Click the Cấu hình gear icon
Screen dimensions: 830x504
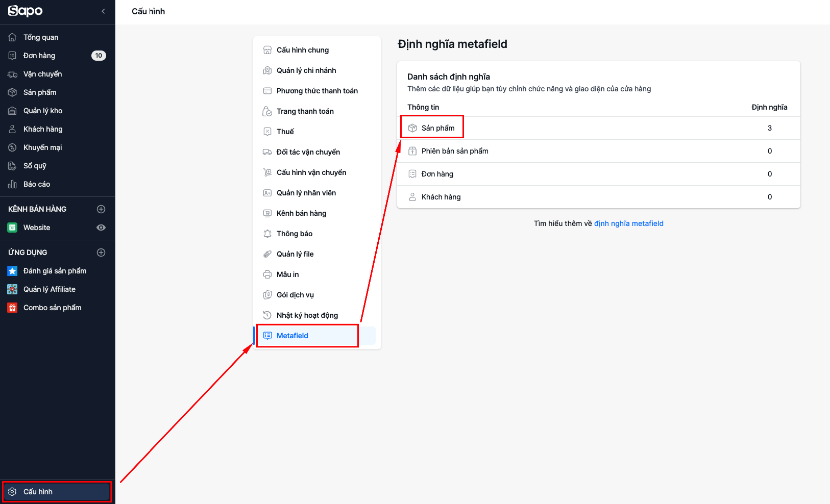coord(12,492)
